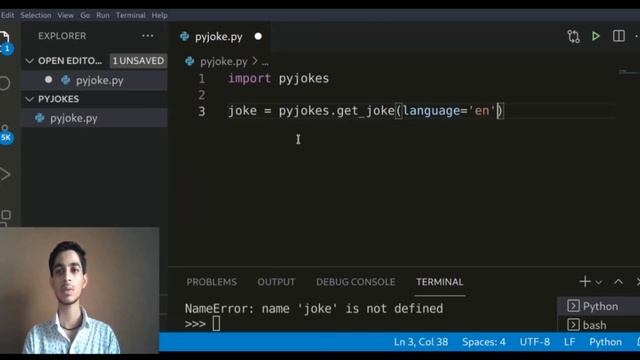This screenshot has height=360, width=640.
Task: Click the editor minimap
Action: pyautogui.click(x=629, y=72)
